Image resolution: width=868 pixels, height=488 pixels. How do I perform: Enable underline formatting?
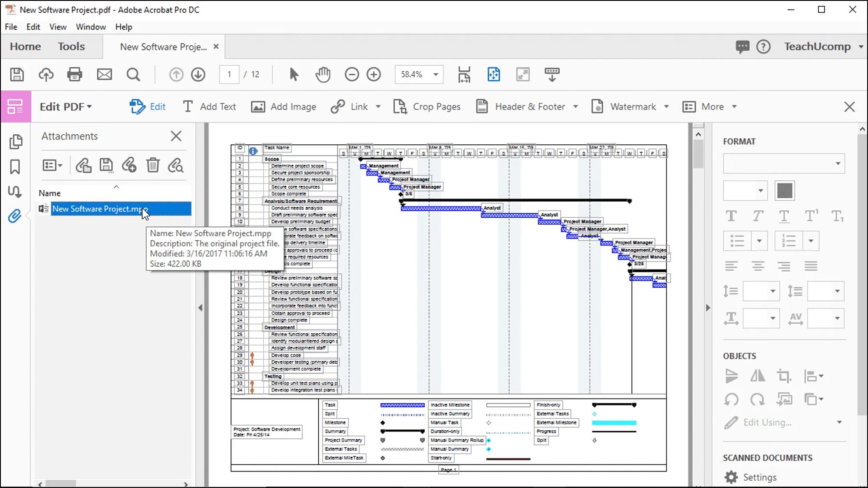pos(784,216)
